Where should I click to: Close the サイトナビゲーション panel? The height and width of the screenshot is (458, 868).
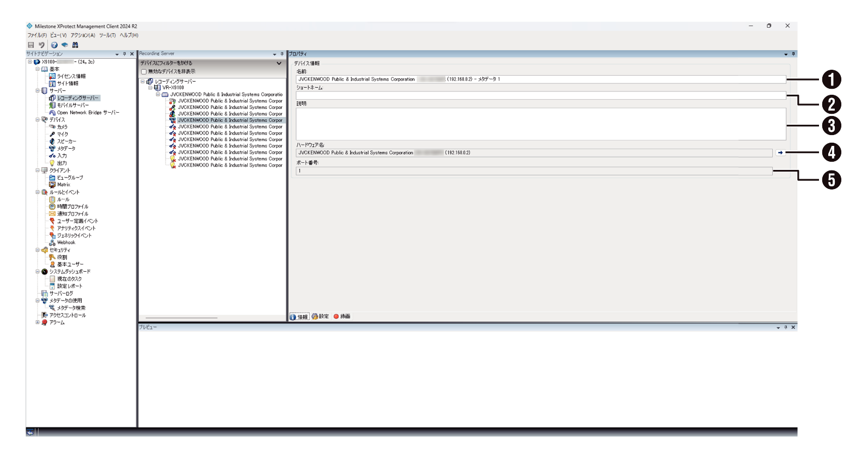(x=132, y=54)
